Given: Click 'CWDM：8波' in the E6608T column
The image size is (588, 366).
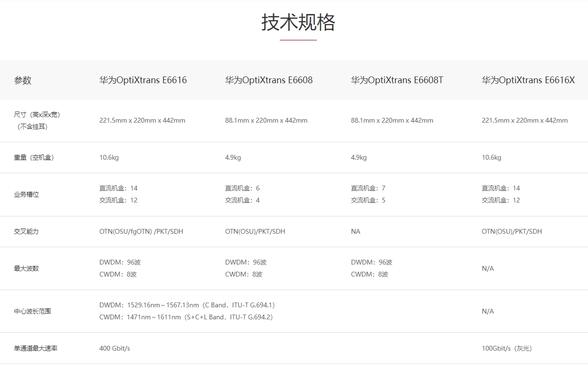Looking at the screenshot, I should coord(370,275).
